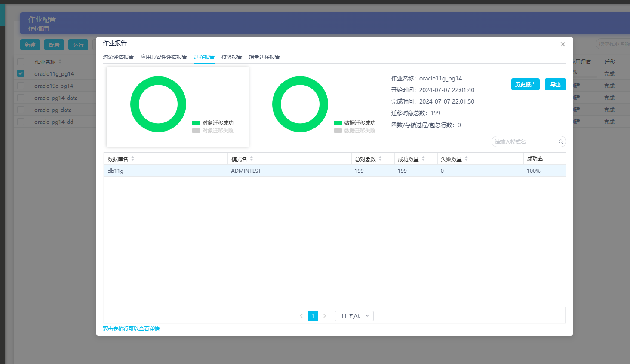Click oracle_pg14_ddl job name in background list
The width and height of the screenshot is (630, 364).
[55, 122]
